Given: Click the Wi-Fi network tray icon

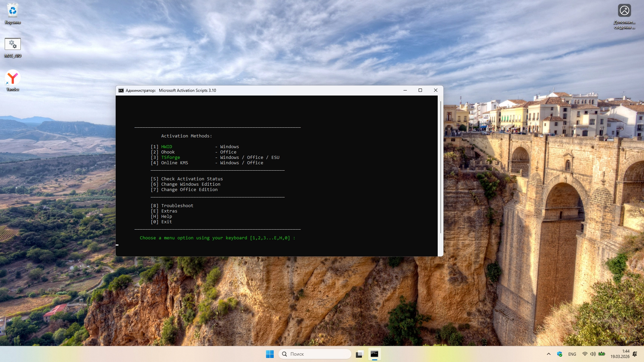Looking at the screenshot, I should click(x=585, y=354).
